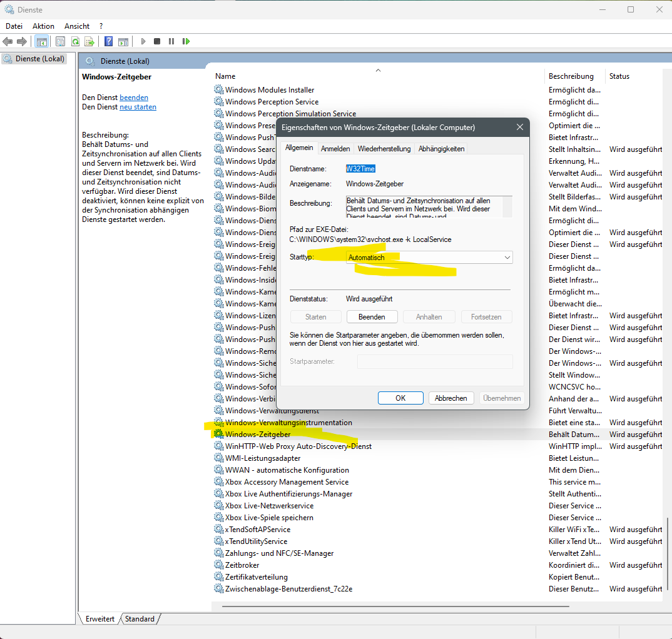Click the 'beenden' service link
The height and width of the screenshot is (639, 672).
coord(134,97)
